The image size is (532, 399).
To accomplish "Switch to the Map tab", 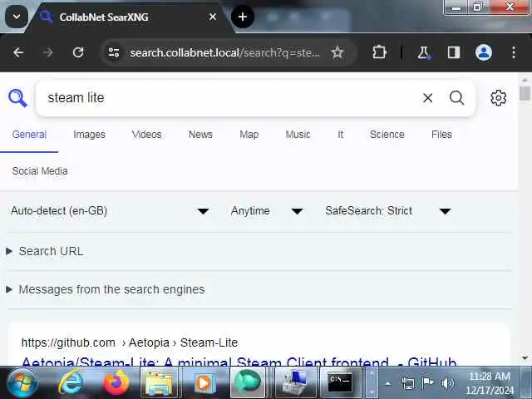I will 249,135.
